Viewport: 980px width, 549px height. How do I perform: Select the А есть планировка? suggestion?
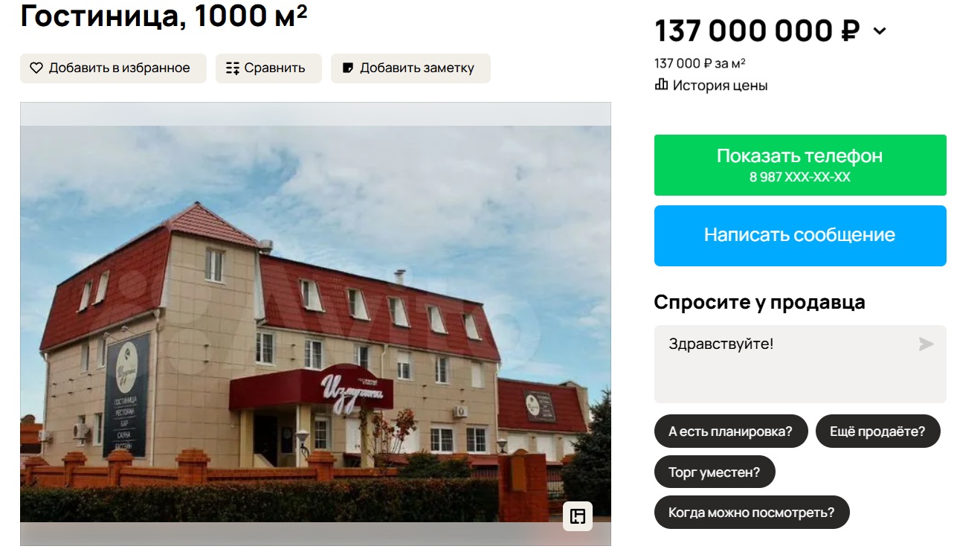pyautogui.click(x=731, y=431)
